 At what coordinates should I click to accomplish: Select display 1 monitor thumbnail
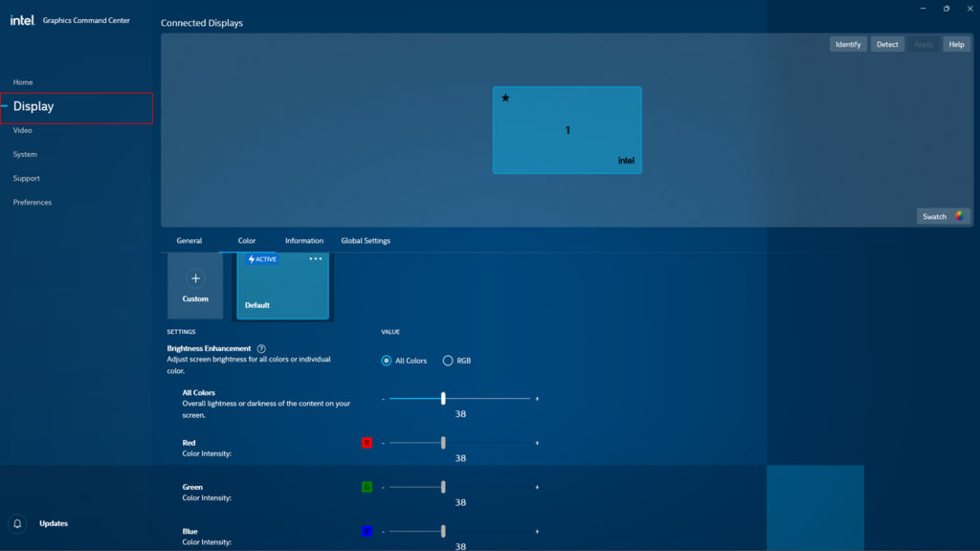tap(567, 130)
